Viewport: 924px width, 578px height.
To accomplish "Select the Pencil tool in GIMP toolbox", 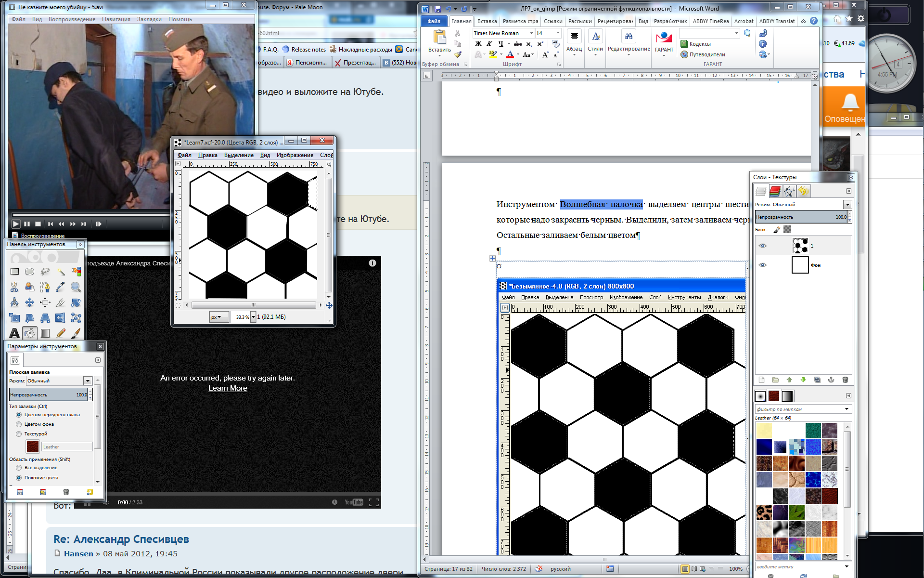I will pos(61,333).
